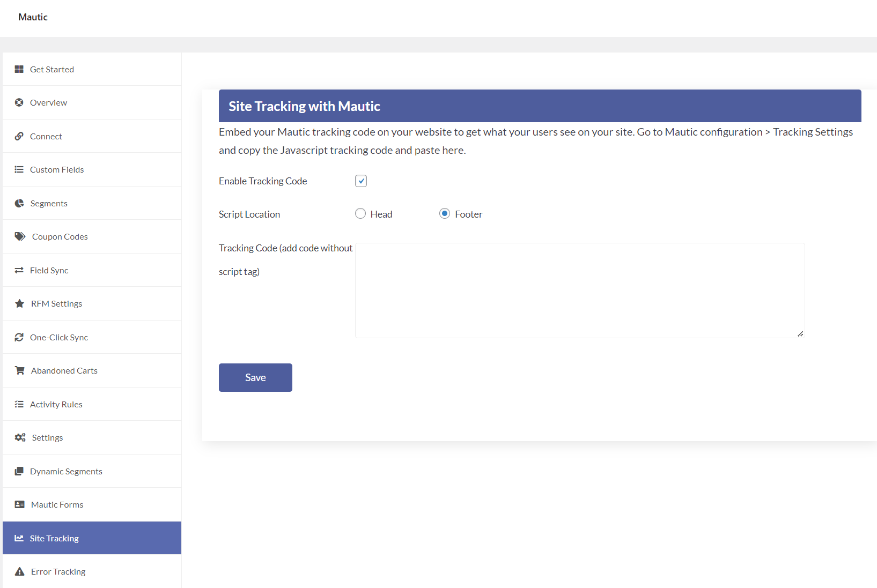Open the Get Started menu item
Image resolution: width=877 pixels, height=588 pixels.
point(92,69)
